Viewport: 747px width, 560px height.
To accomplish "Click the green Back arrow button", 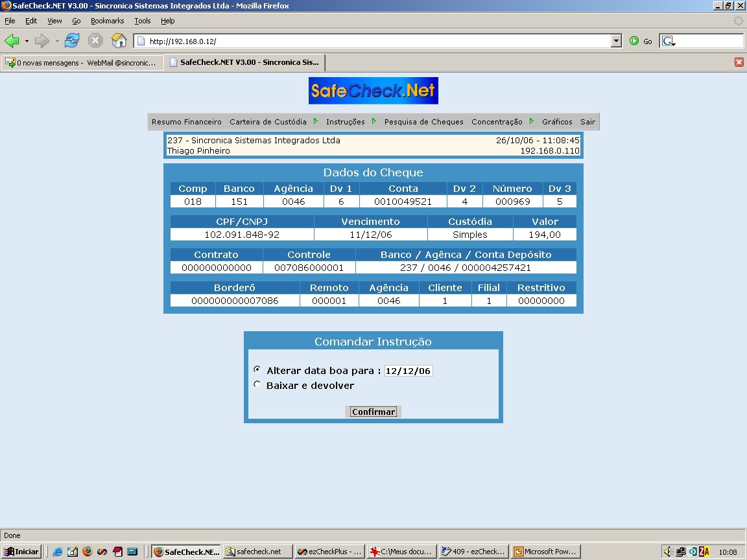I will click(x=12, y=41).
